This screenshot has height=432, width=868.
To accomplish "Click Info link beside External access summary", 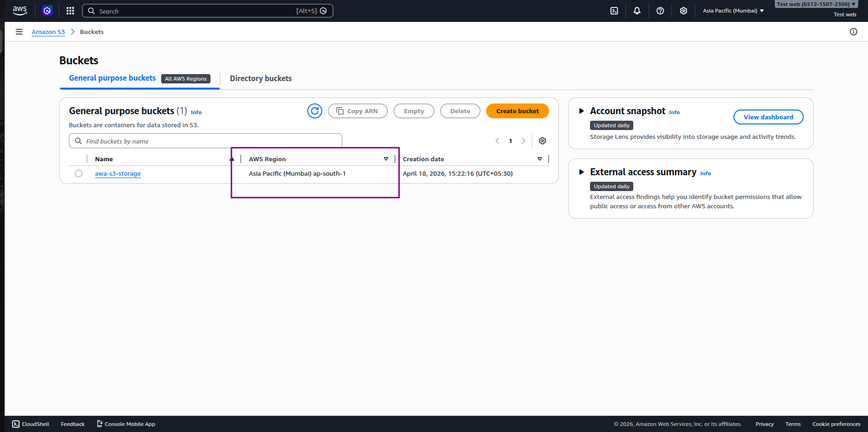I will click(705, 173).
